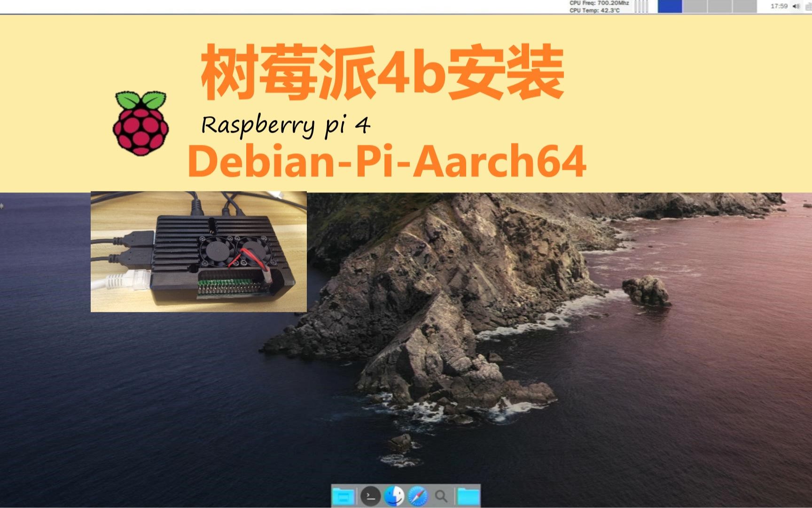Open the Finder-style file manager in the dock

[x=394, y=496]
